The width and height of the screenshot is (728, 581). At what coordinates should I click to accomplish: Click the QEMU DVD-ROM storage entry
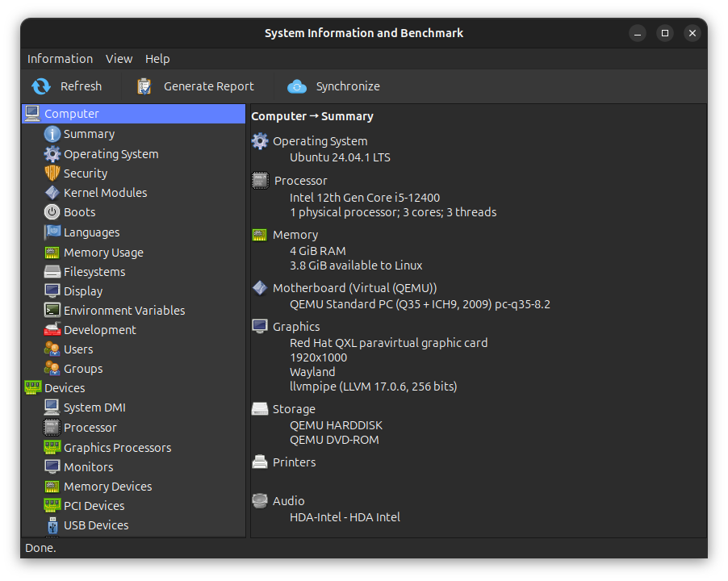coord(334,440)
